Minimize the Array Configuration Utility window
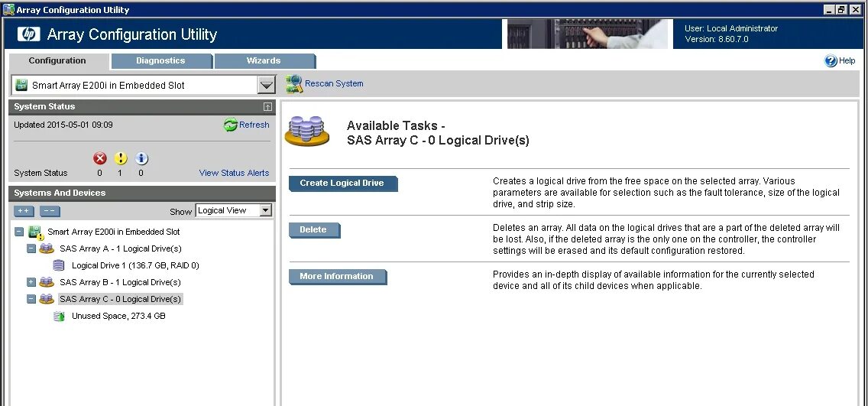The image size is (868, 406). coord(829,9)
